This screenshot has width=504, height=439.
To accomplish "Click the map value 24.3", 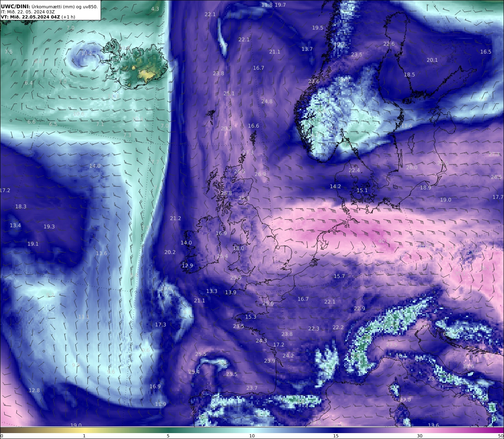I will tap(261, 341).
